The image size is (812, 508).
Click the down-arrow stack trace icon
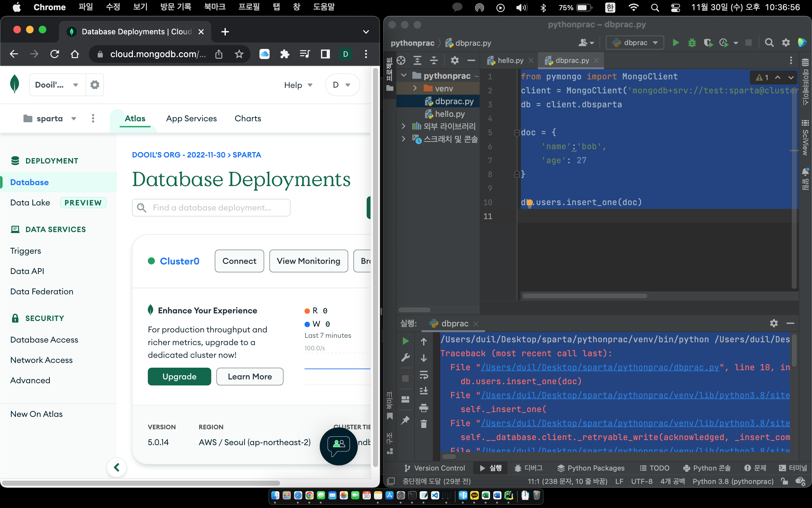click(423, 358)
